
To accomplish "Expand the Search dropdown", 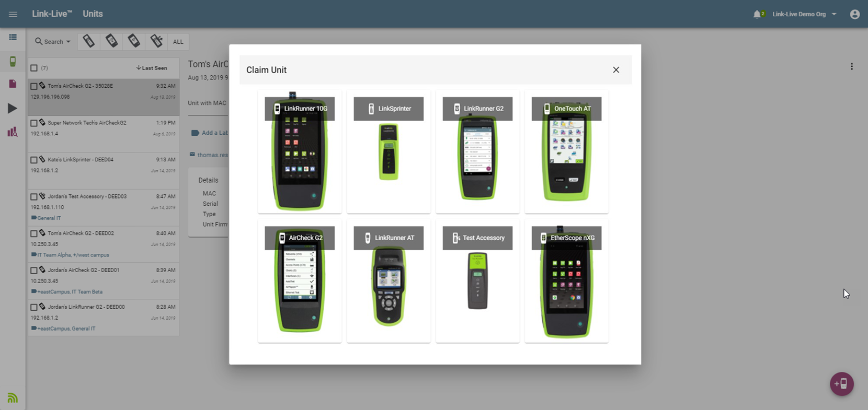I will click(53, 42).
